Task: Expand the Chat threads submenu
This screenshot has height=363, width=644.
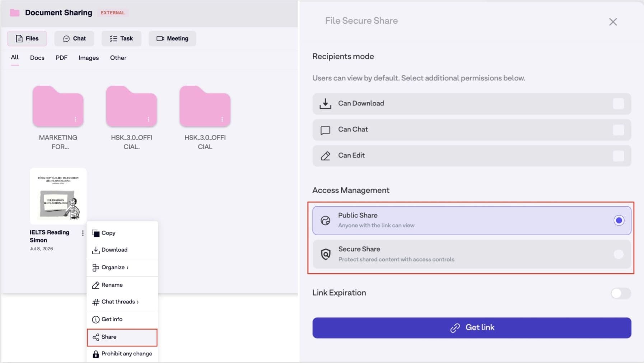Action: coord(122,302)
